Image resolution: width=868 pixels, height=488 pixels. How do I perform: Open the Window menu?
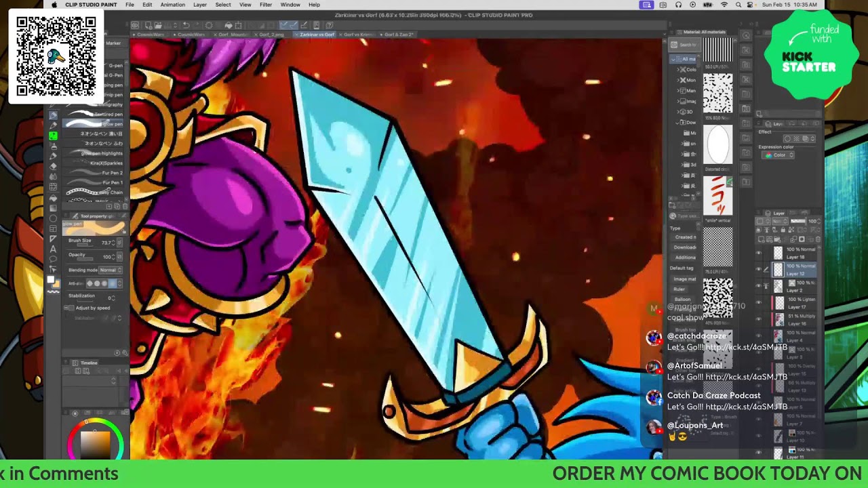click(290, 5)
